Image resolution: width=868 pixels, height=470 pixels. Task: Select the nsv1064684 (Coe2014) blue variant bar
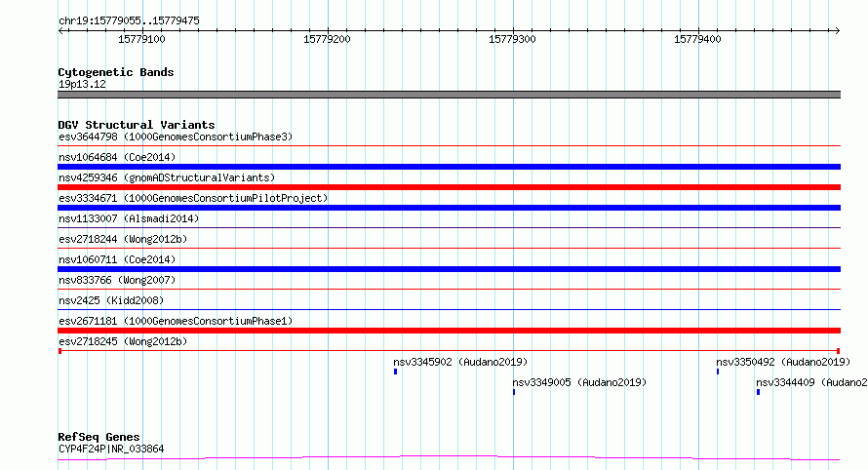(449, 167)
